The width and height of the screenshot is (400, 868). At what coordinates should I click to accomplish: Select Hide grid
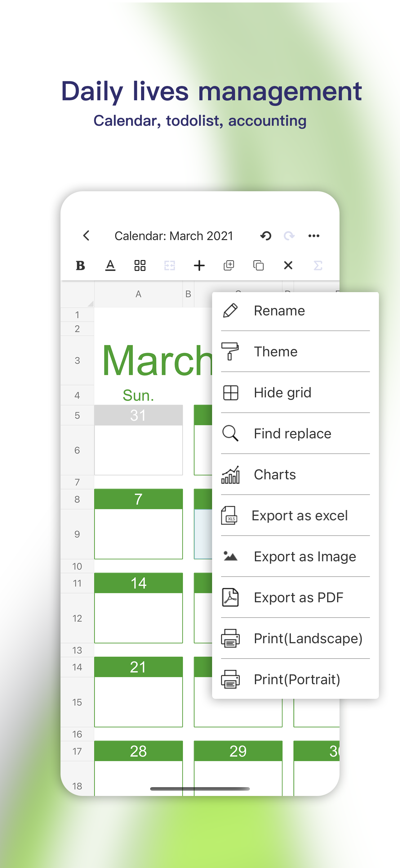point(295,392)
